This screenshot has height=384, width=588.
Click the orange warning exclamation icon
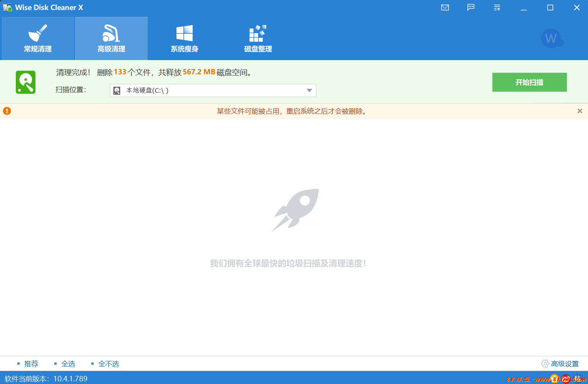click(x=7, y=111)
